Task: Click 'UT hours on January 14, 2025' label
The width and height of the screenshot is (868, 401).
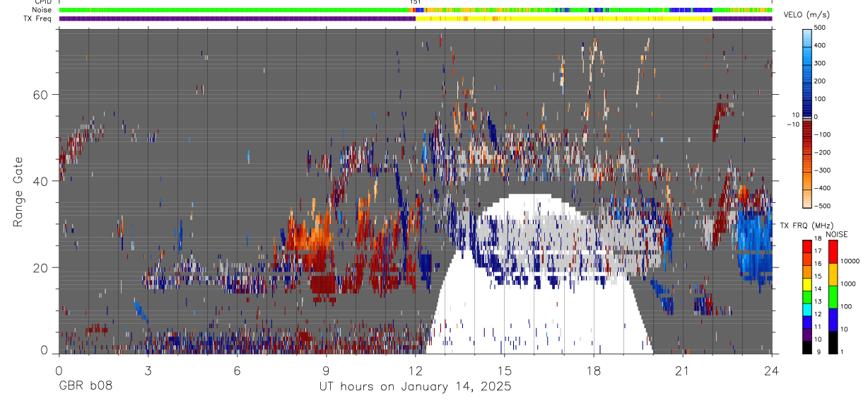Action: [414, 386]
